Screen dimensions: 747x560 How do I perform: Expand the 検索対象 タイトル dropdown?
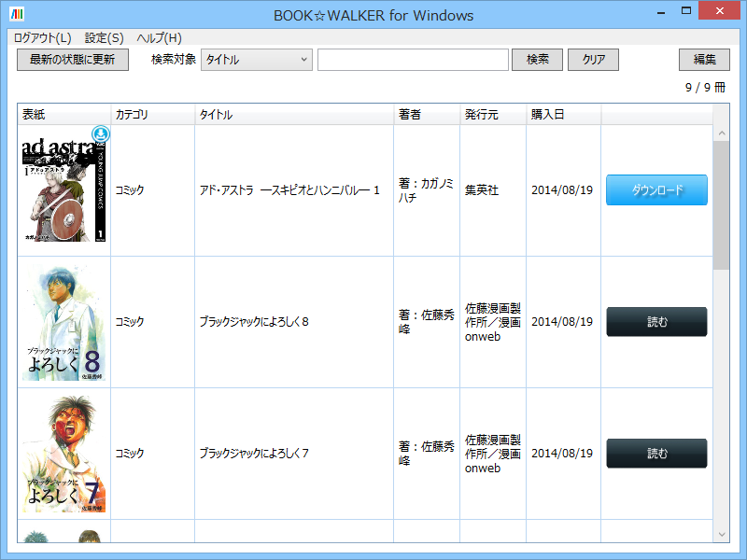[256, 60]
